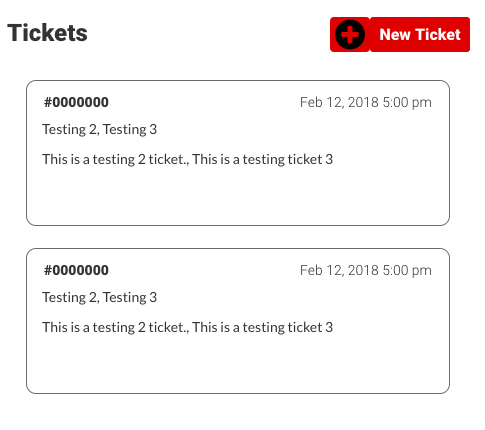Click the hash symbol of second ticket ID
The image size is (485, 430).
tap(48, 270)
